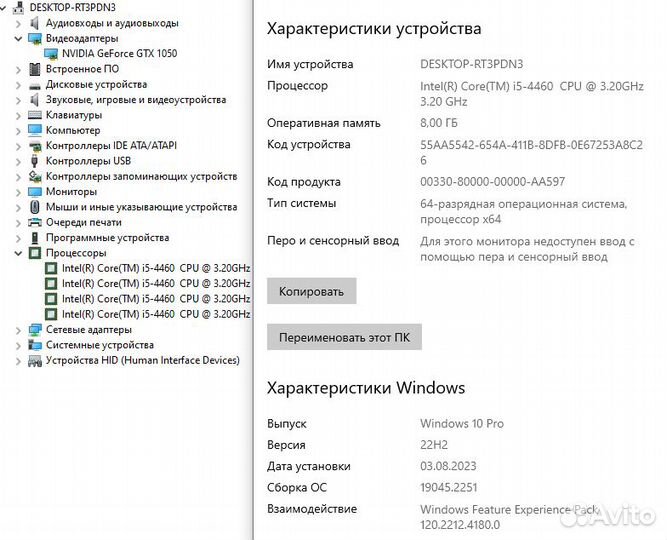
Task: Click the Устройства HID icon
Action: click(34, 361)
